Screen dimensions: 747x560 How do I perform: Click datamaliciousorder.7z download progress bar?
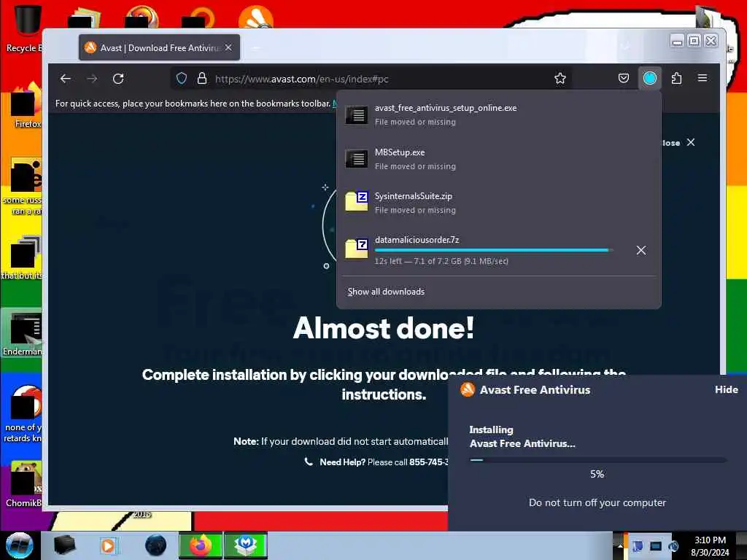[x=494, y=250]
